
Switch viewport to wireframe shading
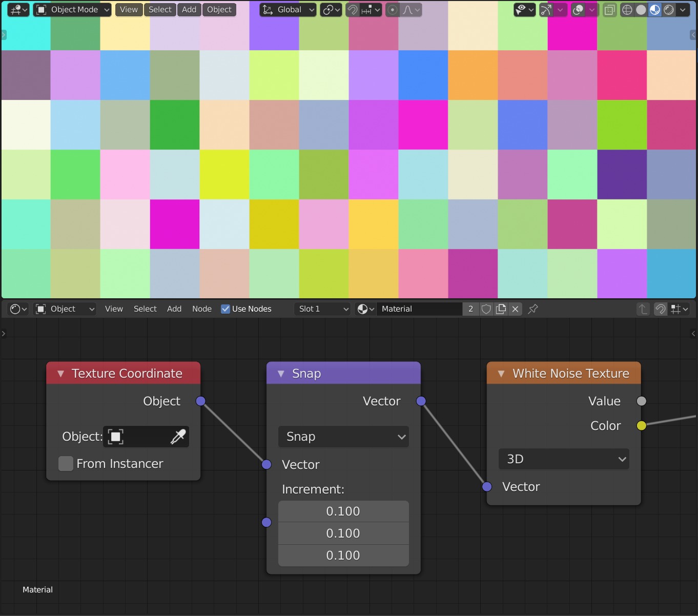(627, 10)
